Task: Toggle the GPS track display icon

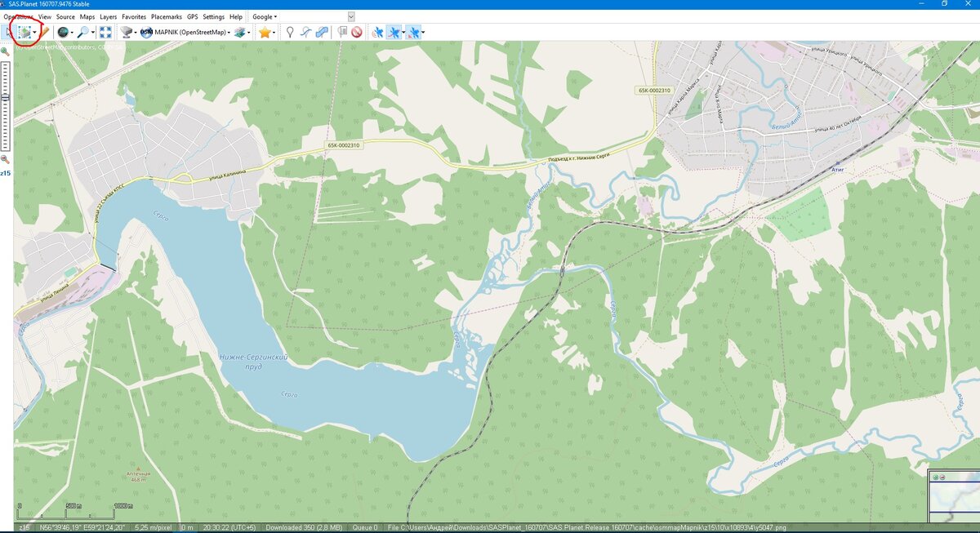Action: (x=394, y=33)
